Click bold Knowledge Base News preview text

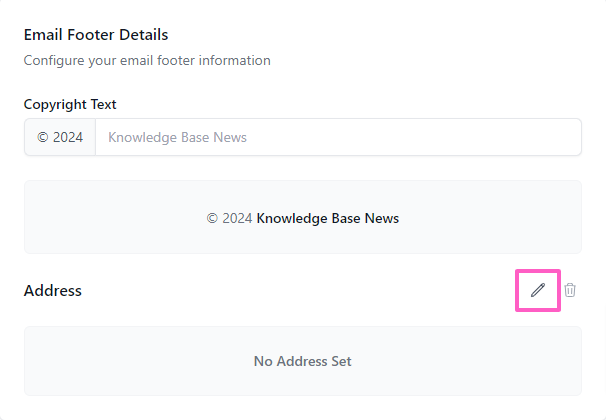[327, 218]
